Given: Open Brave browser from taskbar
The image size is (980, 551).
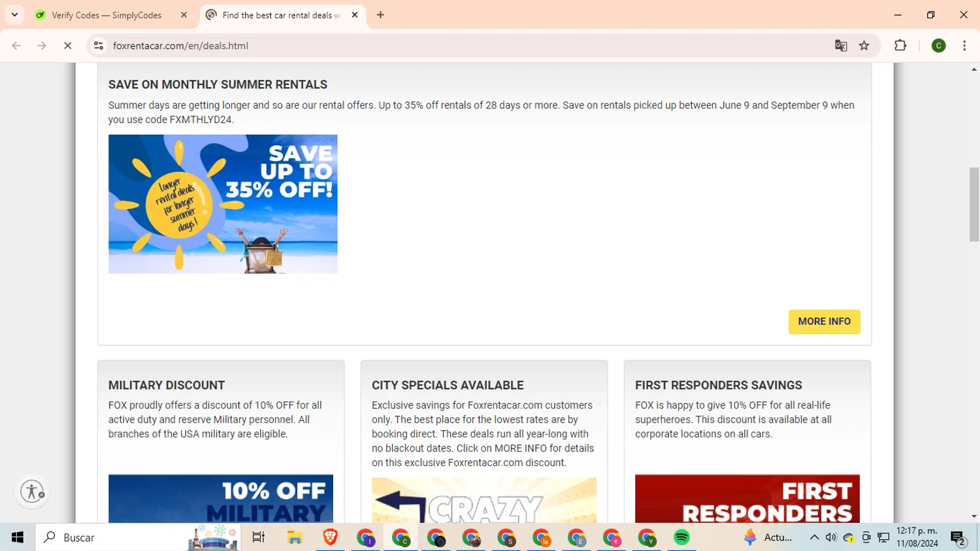Looking at the screenshot, I should click(x=330, y=537).
